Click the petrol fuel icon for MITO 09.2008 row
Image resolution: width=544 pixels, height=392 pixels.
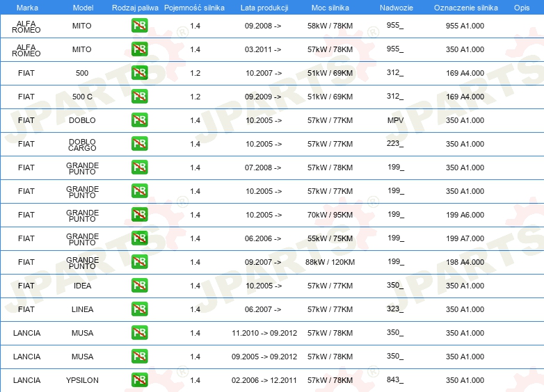coord(139,26)
